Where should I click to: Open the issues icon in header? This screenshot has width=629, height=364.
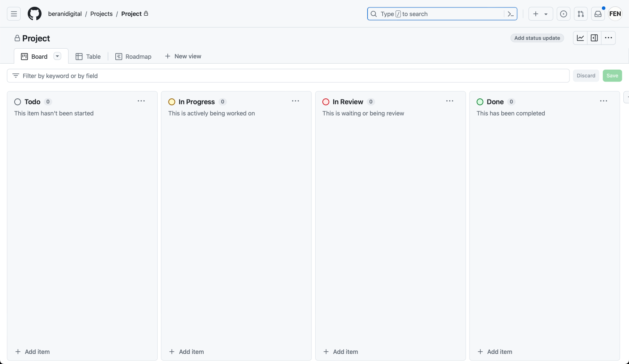pos(563,14)
